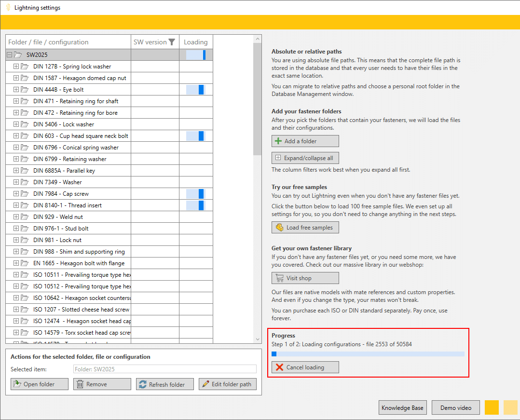Collapse the SW2025 root folder
The width and height of the screenshot is (520, 420).
9,55
